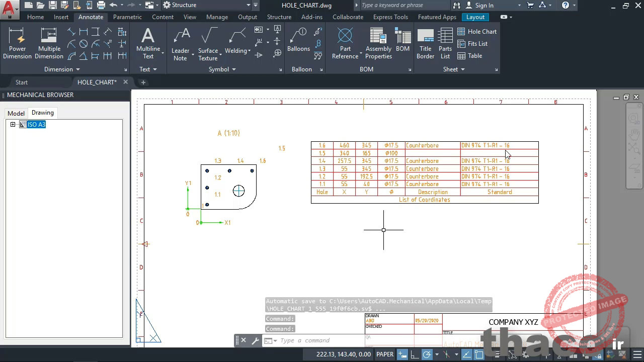Screen dimensions: 644x362
Task: Open polar tracking angle dropdown arrow
Action: tap(436, 354)
